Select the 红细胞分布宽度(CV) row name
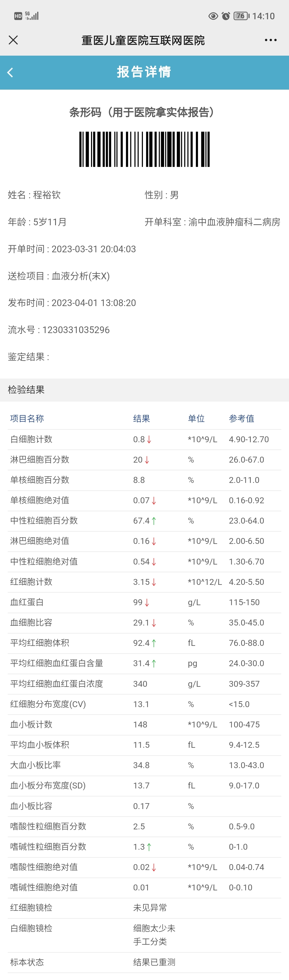Image resolution: width=289 pixels, height=980 pixels. tap(48, 704)
